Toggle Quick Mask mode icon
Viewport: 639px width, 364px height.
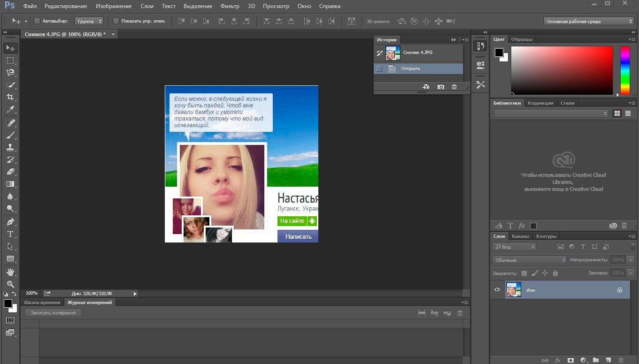click(10, 320)
